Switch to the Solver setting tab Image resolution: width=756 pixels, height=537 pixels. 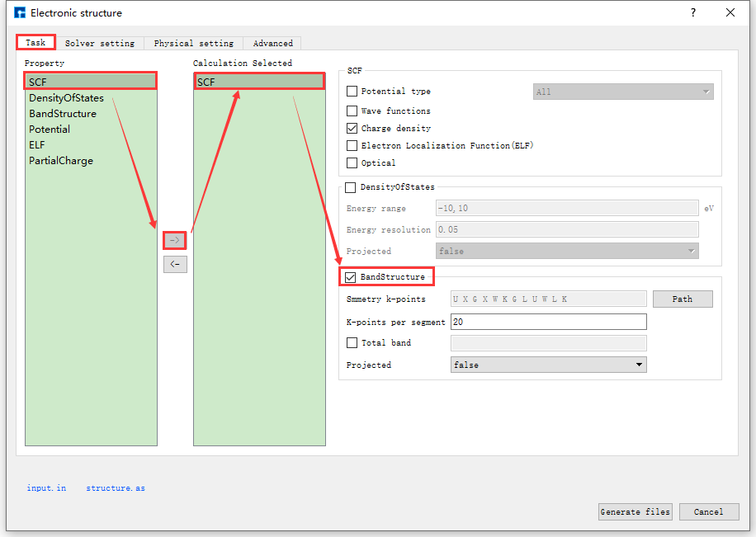100,43
